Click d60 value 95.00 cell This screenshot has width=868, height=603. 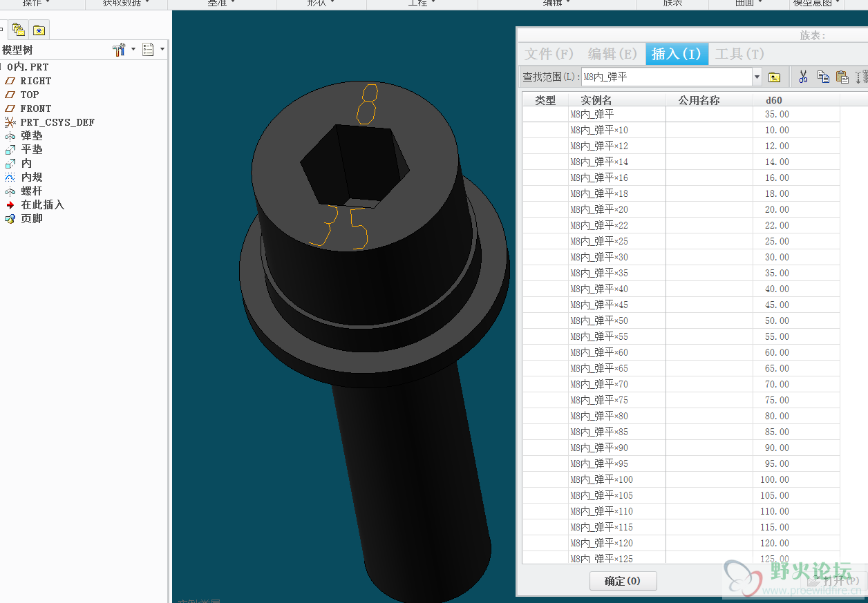point(796,463)
